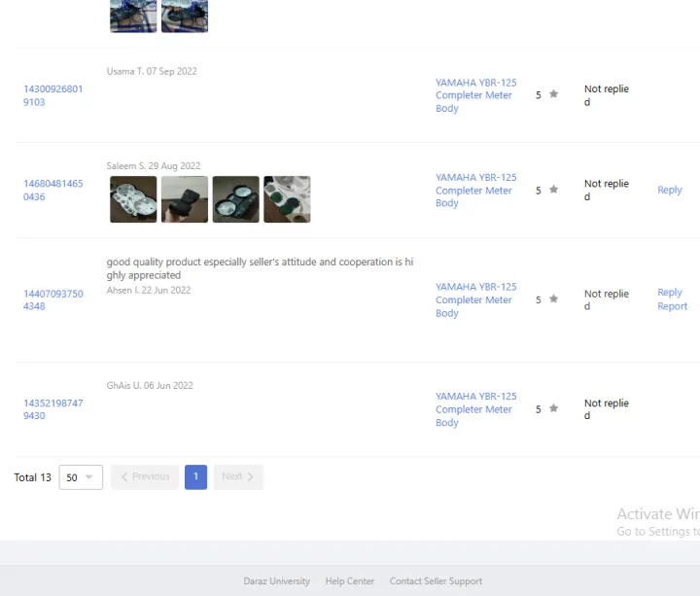Go to the Previous page
700x596 pixels.
pos(145,477)
